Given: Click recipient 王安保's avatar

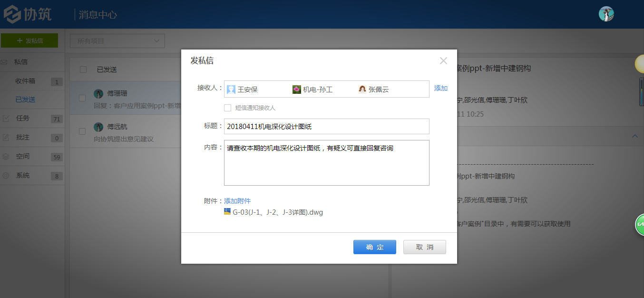Looking at the screenshot, I should tap(232, 89).
